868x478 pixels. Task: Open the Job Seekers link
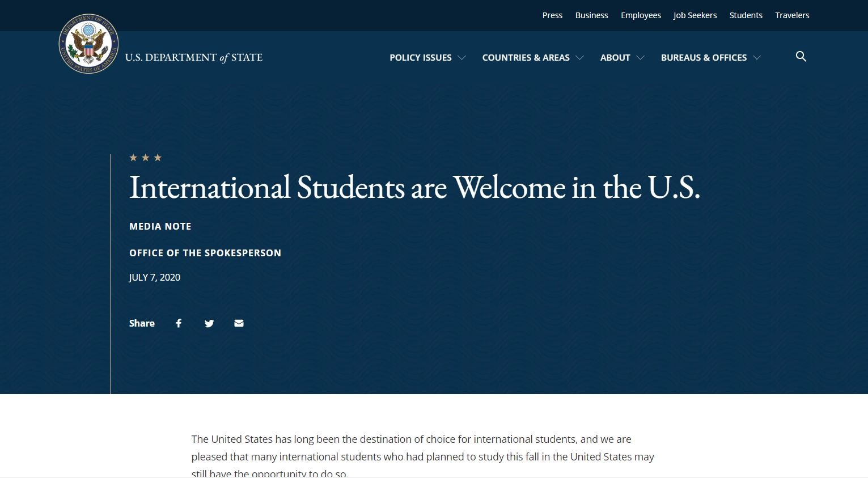(x=695, y=15)
